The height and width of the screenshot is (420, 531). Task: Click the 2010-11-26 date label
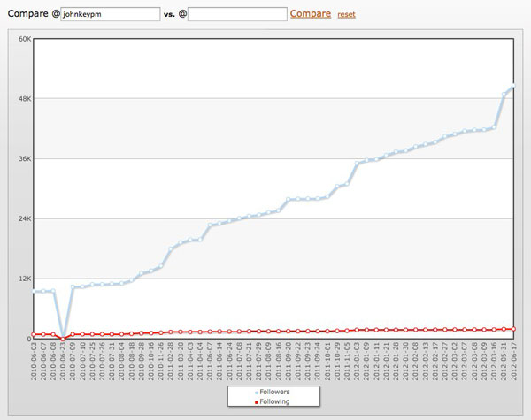coord(161,361)
